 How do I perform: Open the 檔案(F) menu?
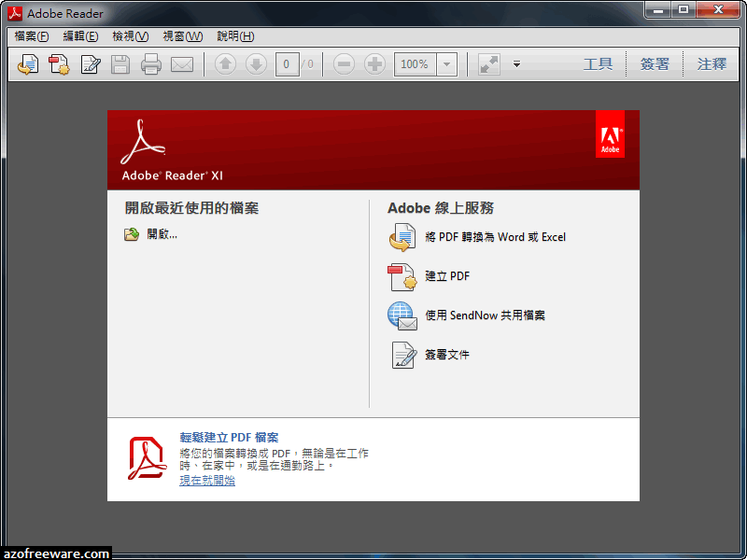click(32, 36)
